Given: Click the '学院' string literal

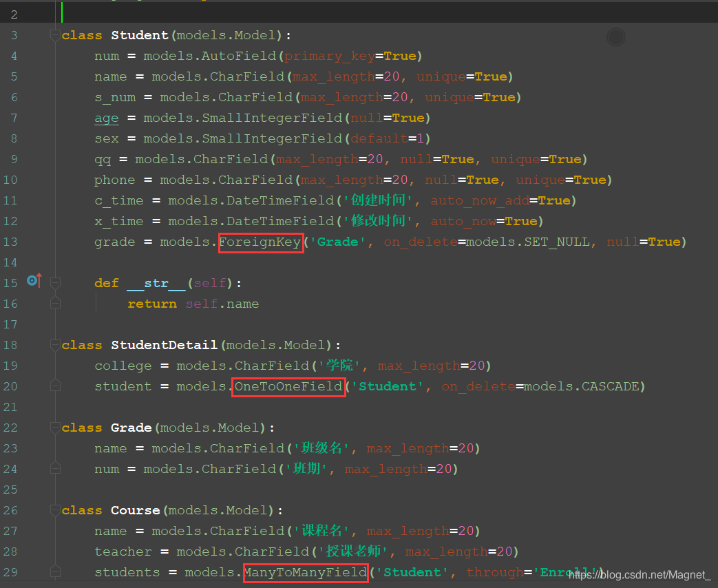Looking at the screenshot, I should 340,366.
